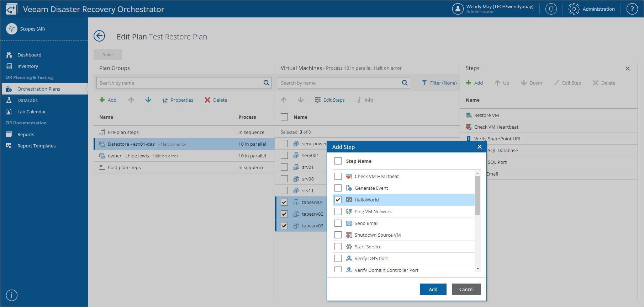Click the Cancel button in dialog
The image size is (644, 307).
[466, 289]
